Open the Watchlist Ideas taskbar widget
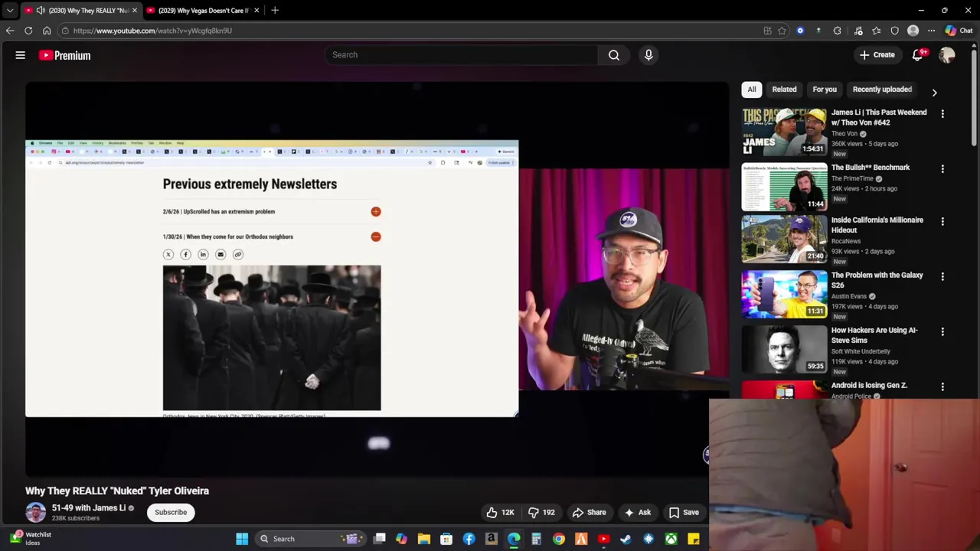This screenshot has height=551, width=980. click(x=31, y=539)
